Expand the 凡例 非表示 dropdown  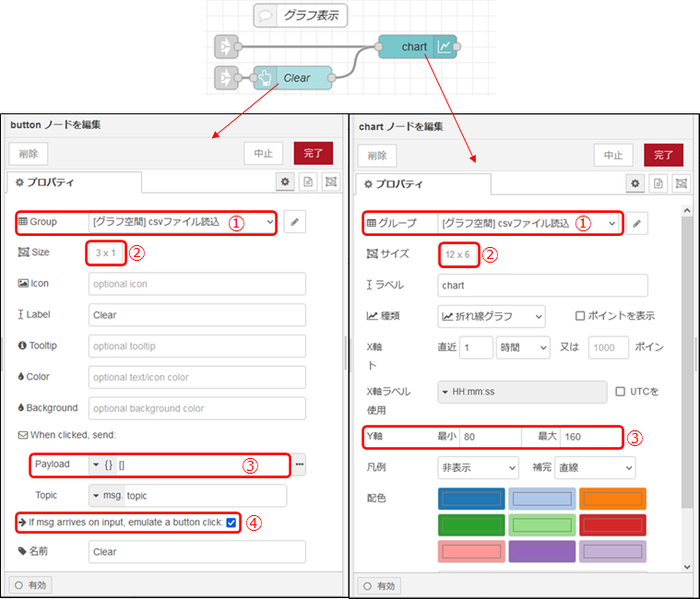coord(477,467)
